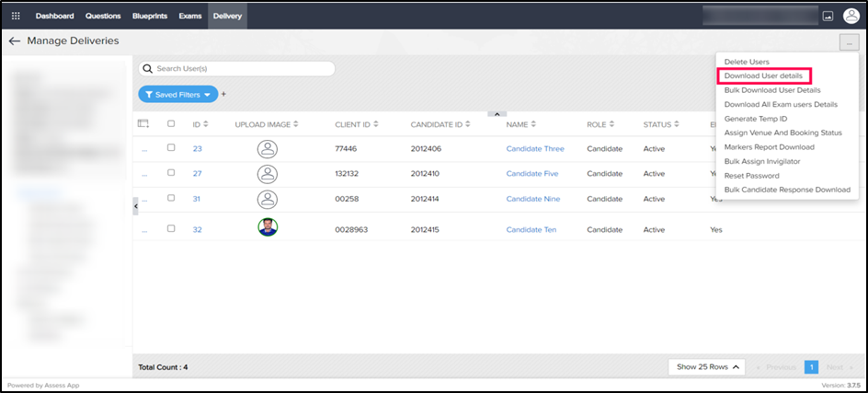Expand the Saved Filters dropdown

pos(178,94)
